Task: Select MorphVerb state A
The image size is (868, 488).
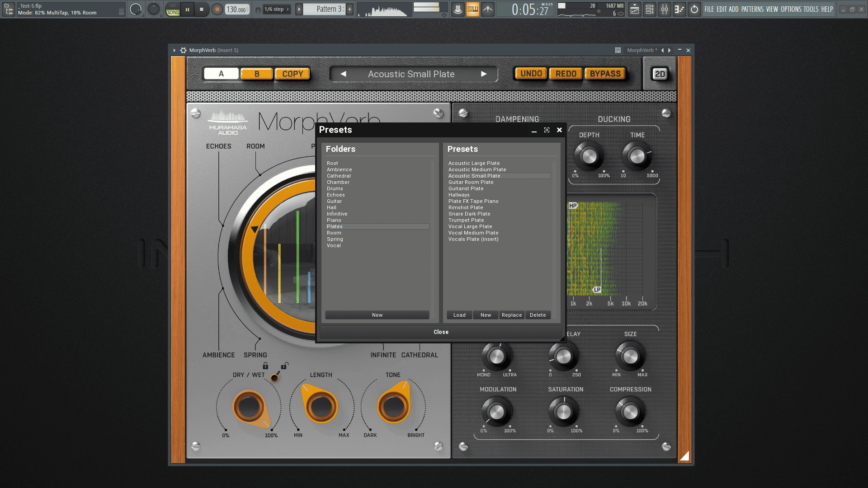Action: pyautogui.click(x=221, y=74)
